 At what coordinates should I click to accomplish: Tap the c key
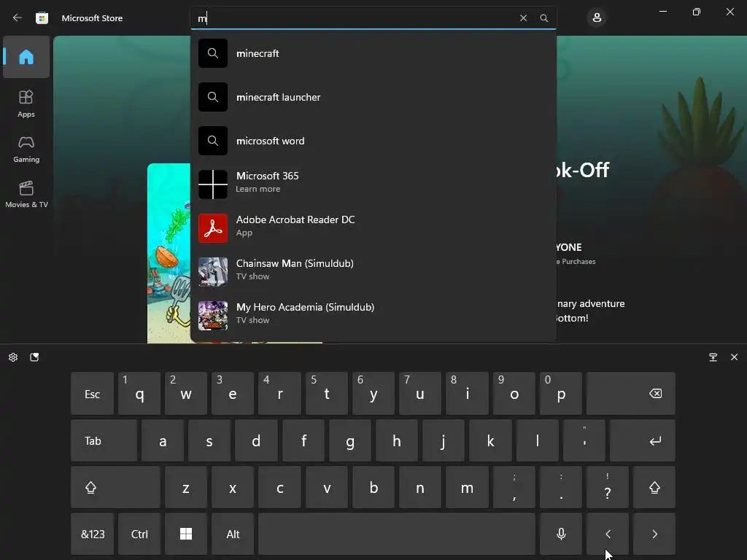(279, 487)
